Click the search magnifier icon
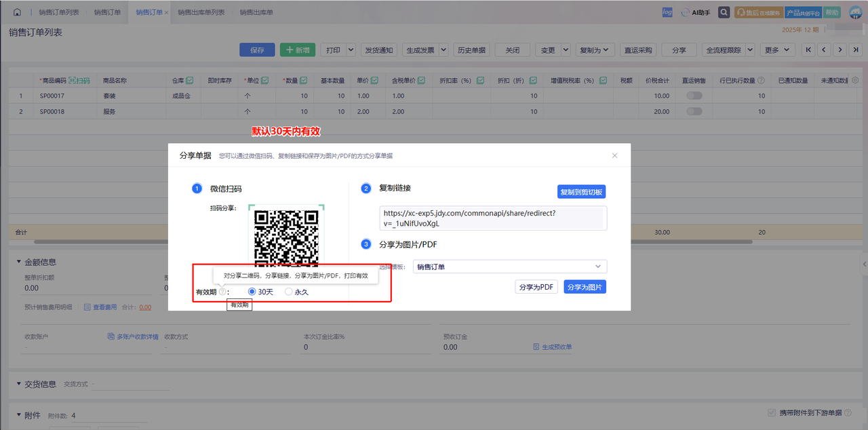 tap(724, 12)
